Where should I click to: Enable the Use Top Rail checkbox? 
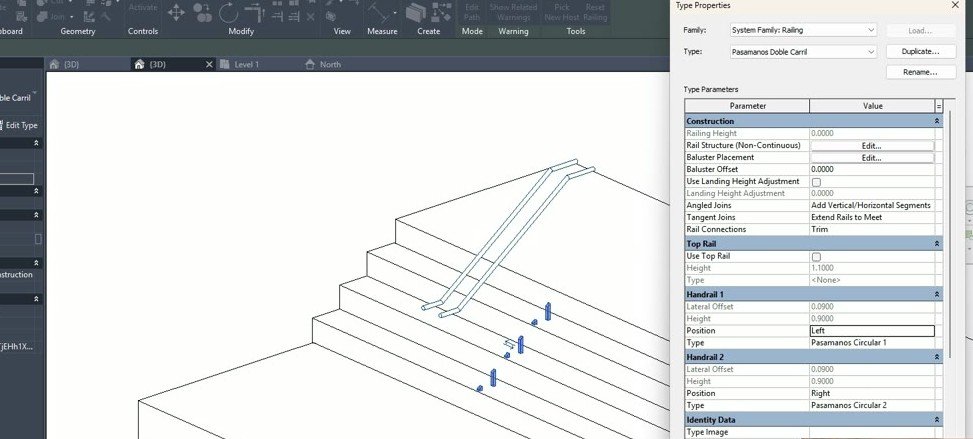pos(817,256)
